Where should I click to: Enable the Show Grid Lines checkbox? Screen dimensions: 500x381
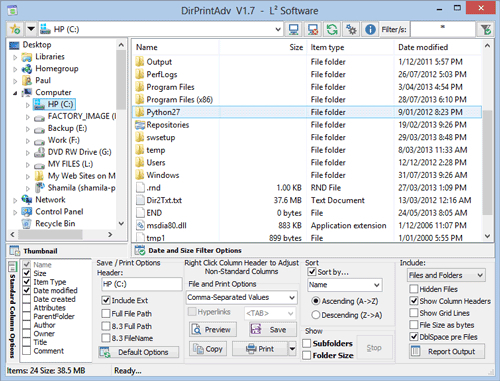[x=414, y=313]
